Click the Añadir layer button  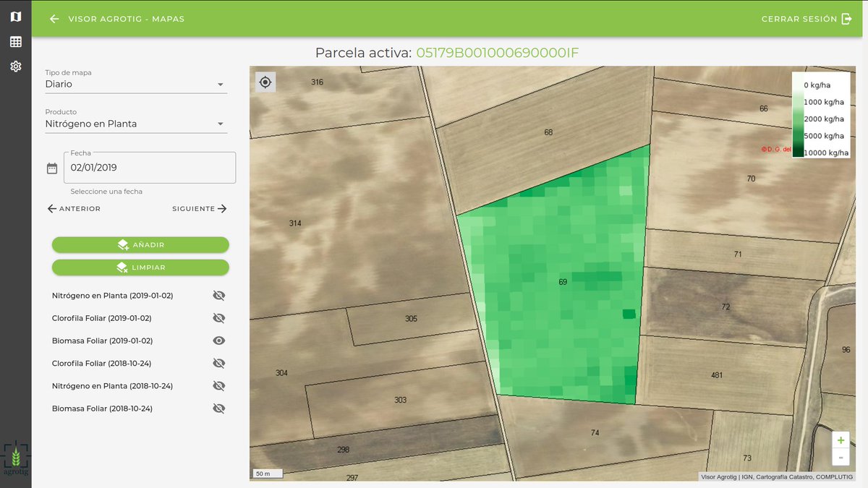coord(140,245)
